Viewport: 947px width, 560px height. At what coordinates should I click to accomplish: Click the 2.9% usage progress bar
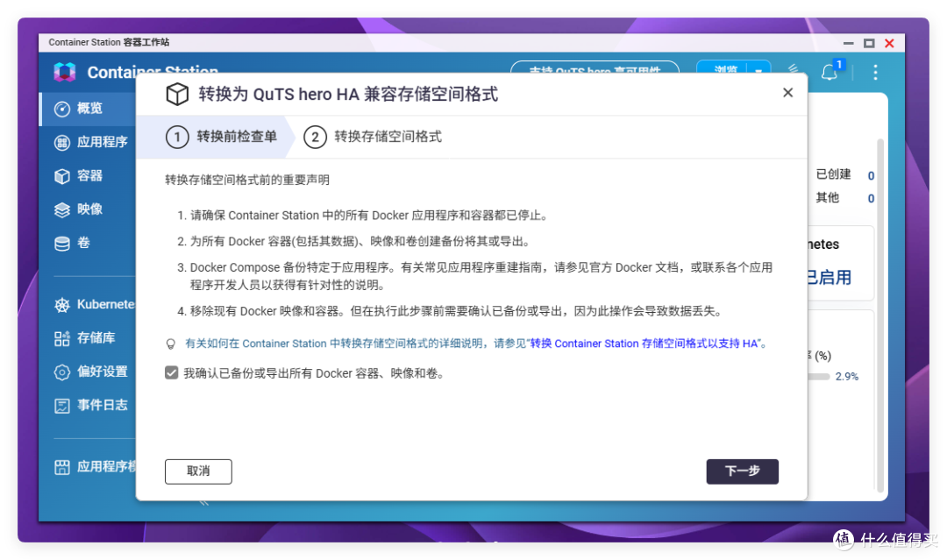point(819,377)
